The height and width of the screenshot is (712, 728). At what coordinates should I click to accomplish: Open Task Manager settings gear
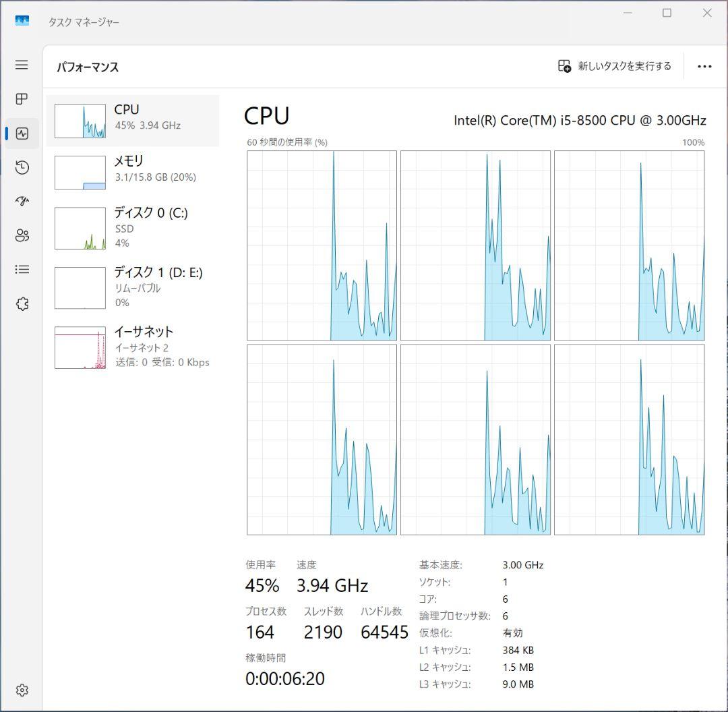pos(22,690)
